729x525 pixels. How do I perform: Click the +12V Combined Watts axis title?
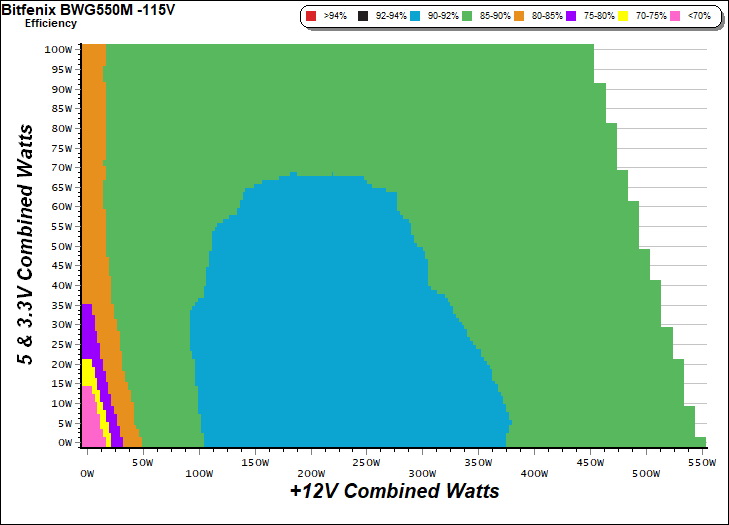click(394, 491)
